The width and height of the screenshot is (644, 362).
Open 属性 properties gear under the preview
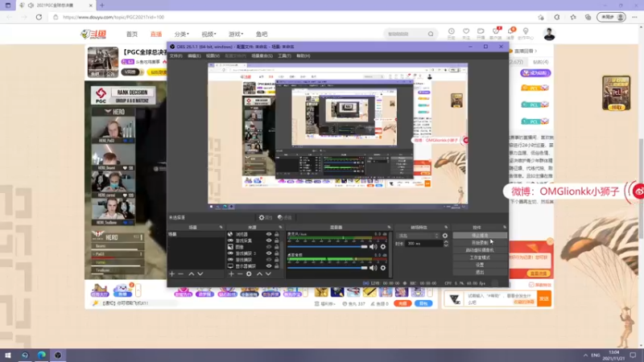(x=266, y=217)
